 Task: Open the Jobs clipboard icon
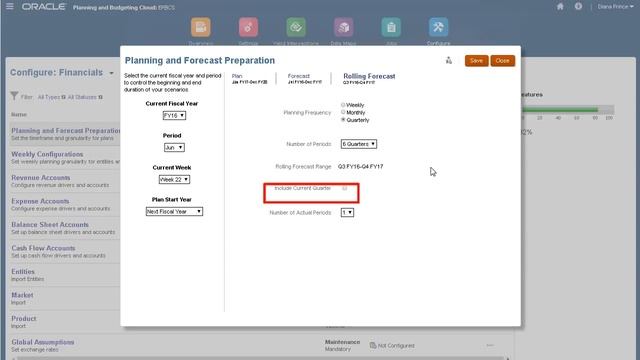391,27
